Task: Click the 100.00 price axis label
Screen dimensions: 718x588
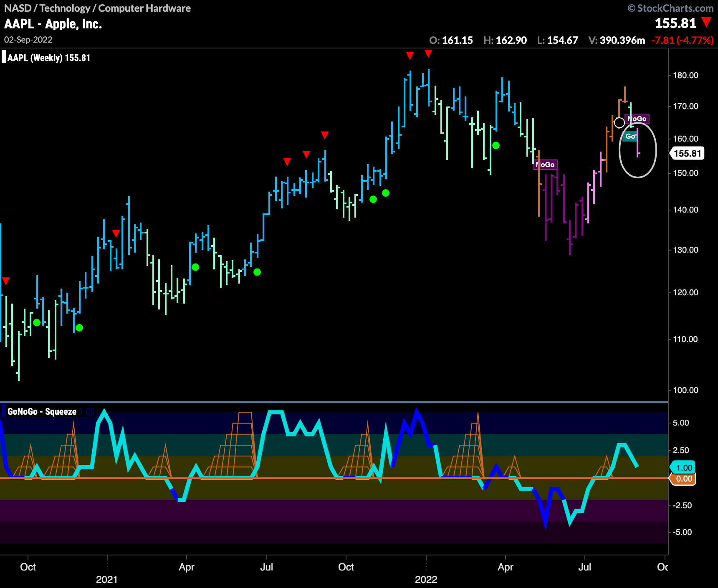Action: (x=685, y=390)
